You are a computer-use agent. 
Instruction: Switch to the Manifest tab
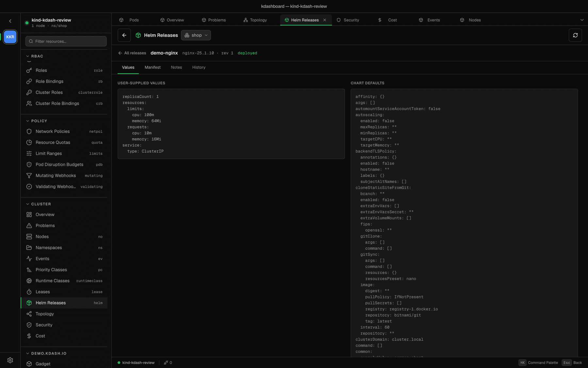point(153,67)
